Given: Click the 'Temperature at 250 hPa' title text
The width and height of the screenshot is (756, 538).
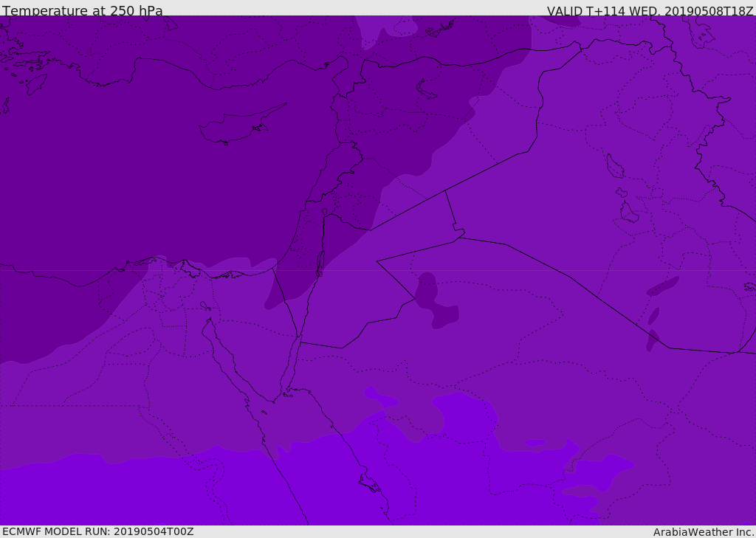Looking at the screenshot, I should 83,10.
